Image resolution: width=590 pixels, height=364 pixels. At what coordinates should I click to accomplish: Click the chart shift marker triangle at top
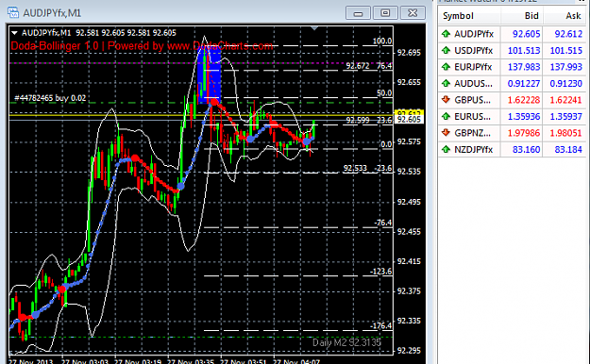(x=314, y=28)
